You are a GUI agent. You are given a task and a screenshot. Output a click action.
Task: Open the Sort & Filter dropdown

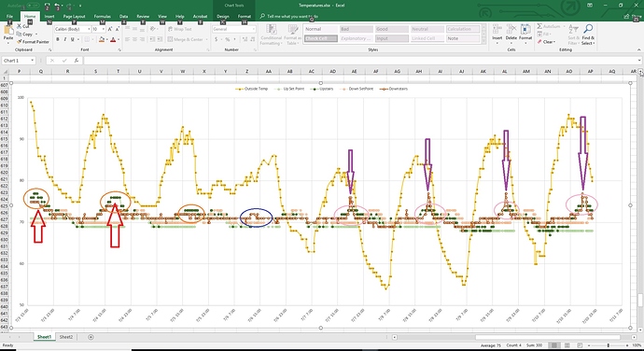[x=573, y=35]
